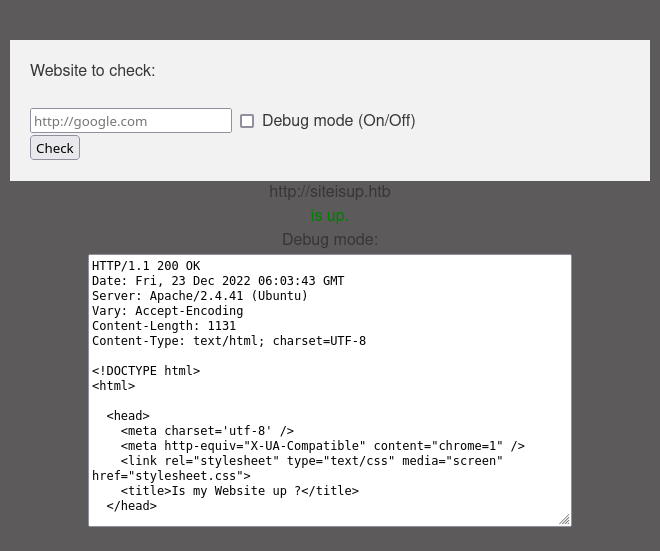Click the textarea resize handle in the corner
The height and width of the screenshot is (551, 660).
click(x=564, y=519)
